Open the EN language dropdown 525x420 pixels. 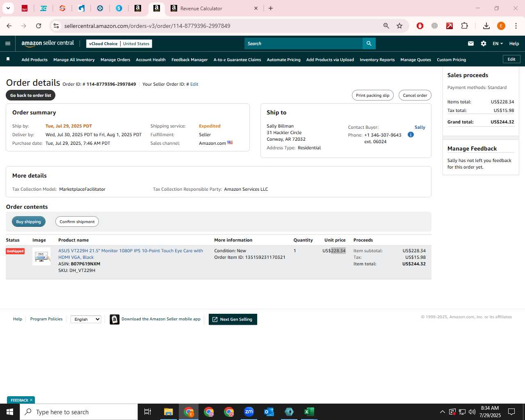pyautogui.click(x=498, y=43)
